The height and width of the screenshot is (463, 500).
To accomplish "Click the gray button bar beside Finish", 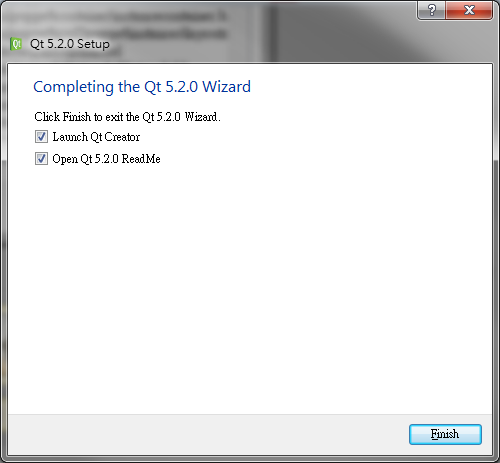I will [207, 434].
